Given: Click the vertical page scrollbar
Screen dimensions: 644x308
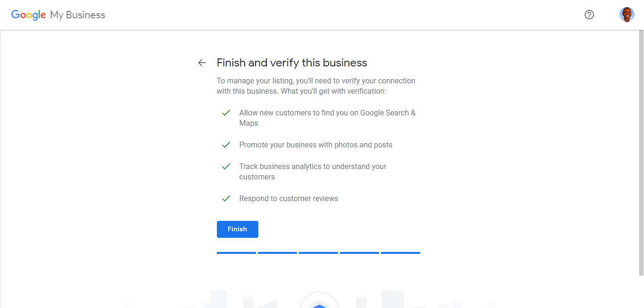Looking at the screenshot, I should pyautogui.click(x=641, y=153).
